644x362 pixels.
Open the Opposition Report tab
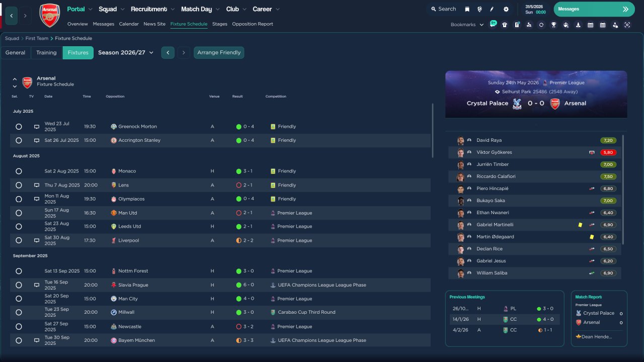tap(253, 24)
